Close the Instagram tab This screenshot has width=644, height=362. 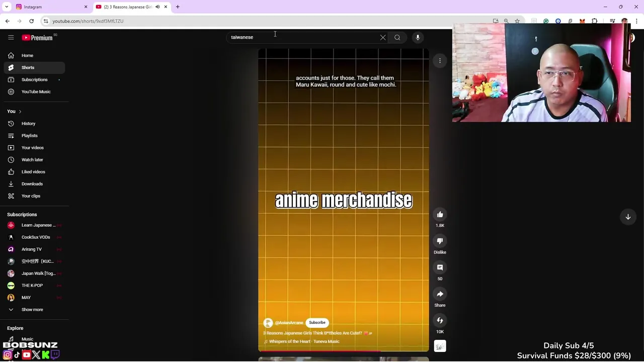pos(86,7)
